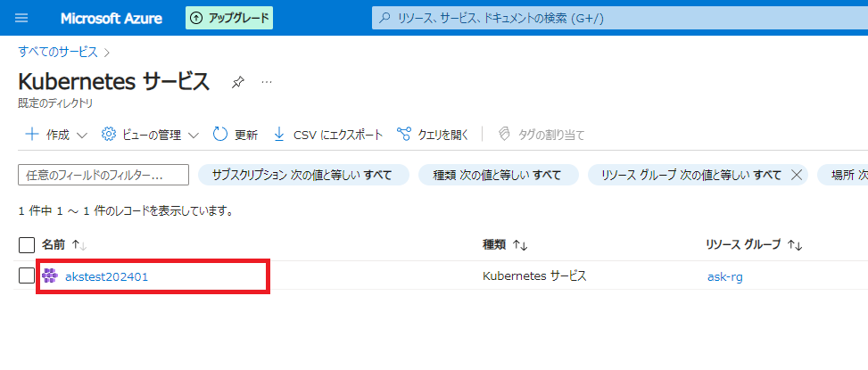Screen dimensions: 868x370
Task: Focus the resource search box
Action: pos(619,18)
